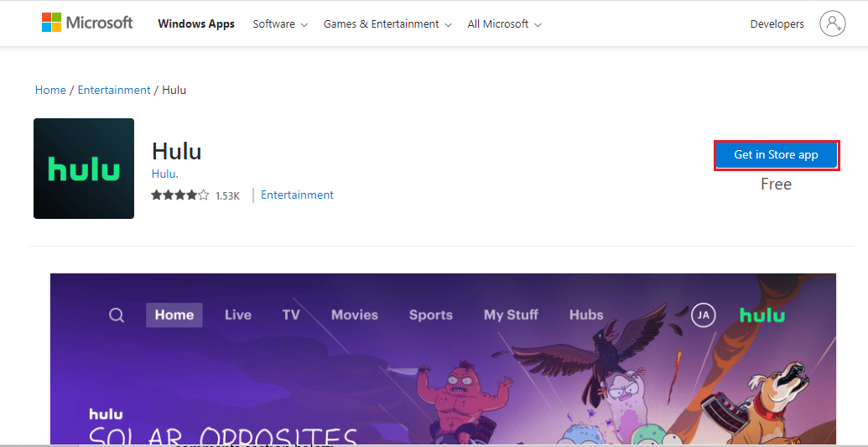Click the Entertainment category link beside rating

pyautogui.click(x=297, y=195)
